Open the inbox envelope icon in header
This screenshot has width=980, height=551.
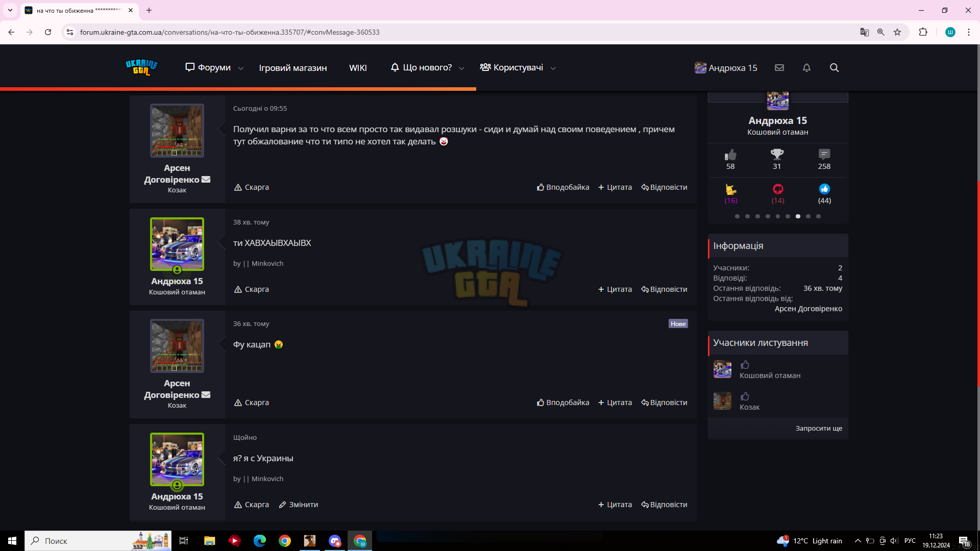779,67
